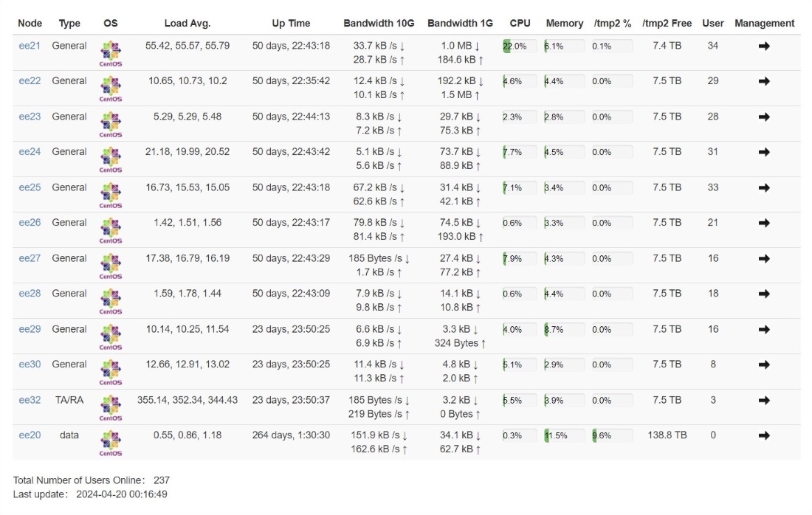Image resolution: width=812 pixels, height=515 pixels.
Task: Select management arrow for node ee25
Action: 764,188
